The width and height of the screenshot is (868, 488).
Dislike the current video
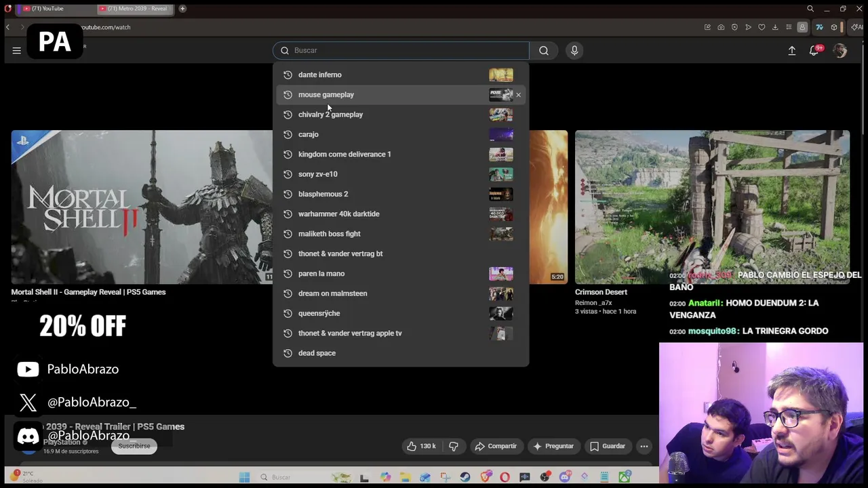point(454,446)
